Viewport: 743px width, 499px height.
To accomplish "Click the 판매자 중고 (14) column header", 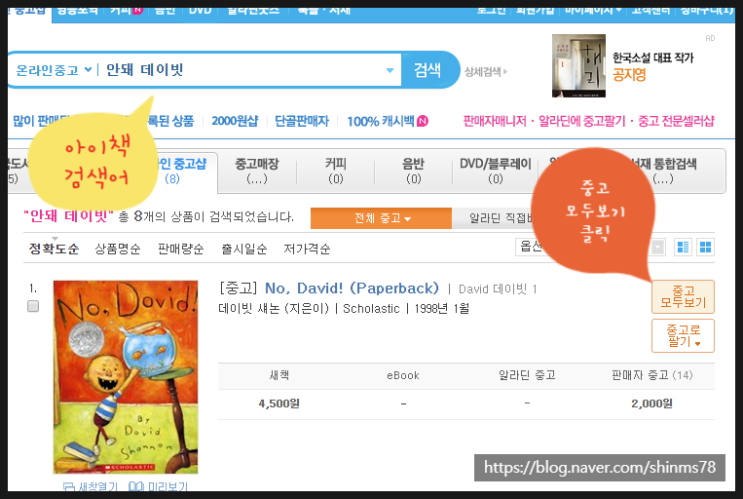I will pyautogui.click(x=652, y=375).
